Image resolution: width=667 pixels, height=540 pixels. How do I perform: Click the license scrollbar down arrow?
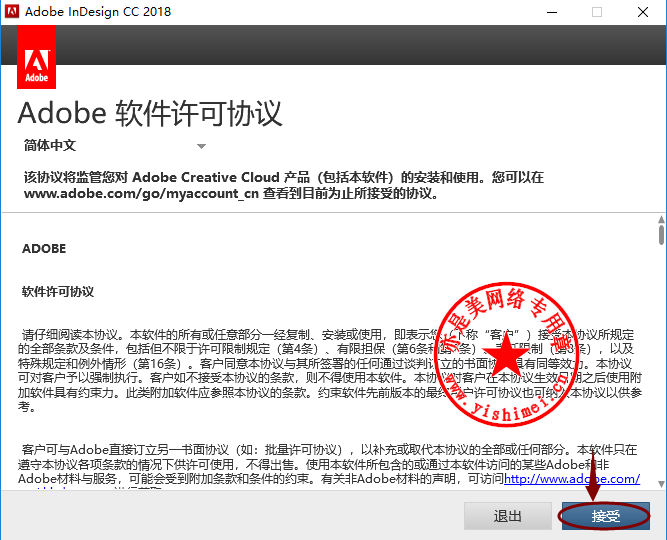pos(661,484)
